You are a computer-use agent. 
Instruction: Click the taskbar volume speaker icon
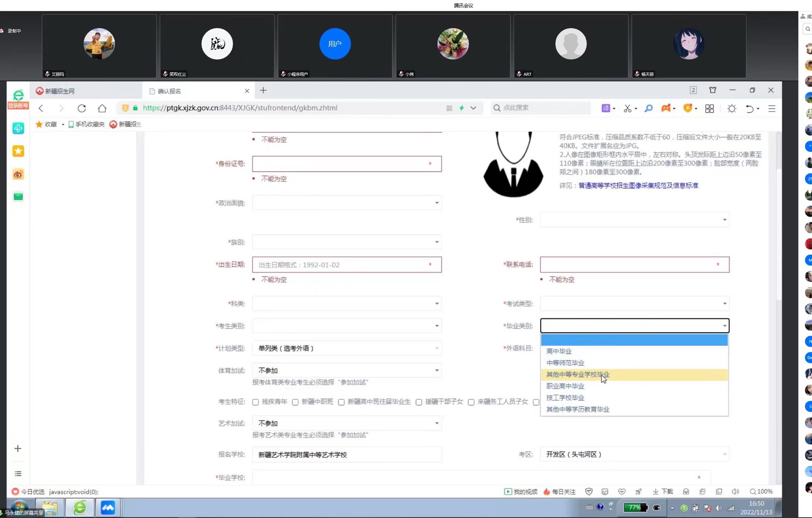click(719, 508)
